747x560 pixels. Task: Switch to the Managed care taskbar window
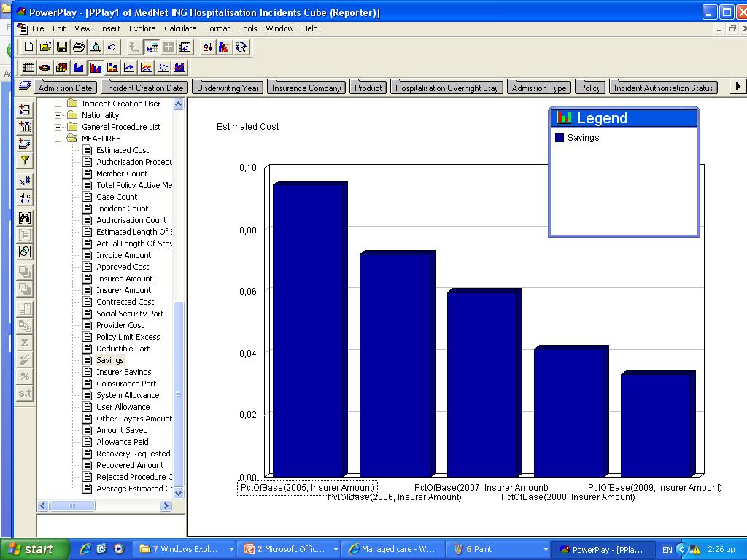(x=393, y=549)
